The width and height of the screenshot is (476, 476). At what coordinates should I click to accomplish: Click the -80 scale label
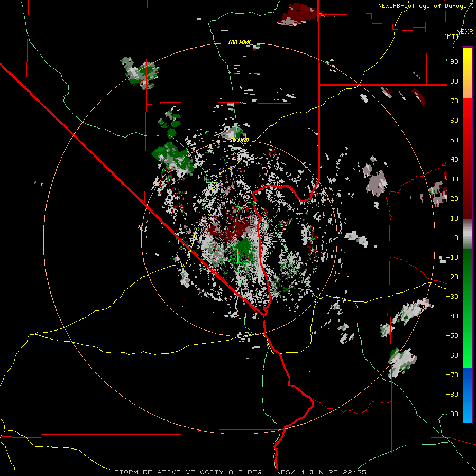[x=452, y=395]
